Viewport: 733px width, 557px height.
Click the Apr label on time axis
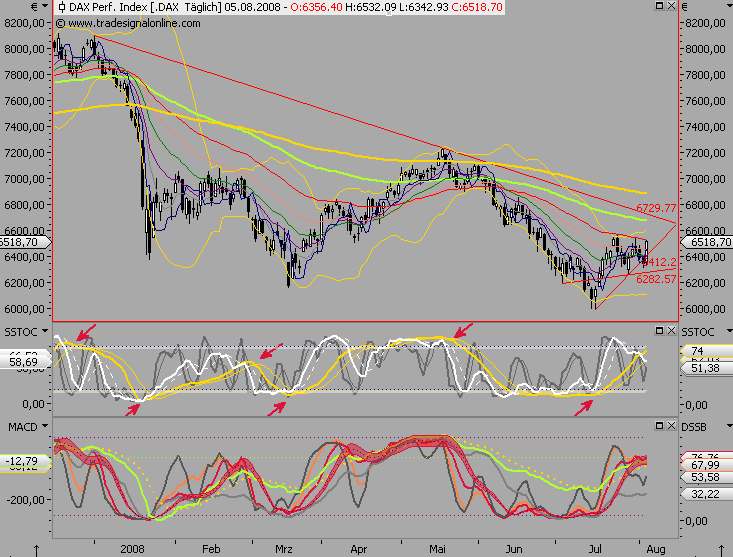359,549
